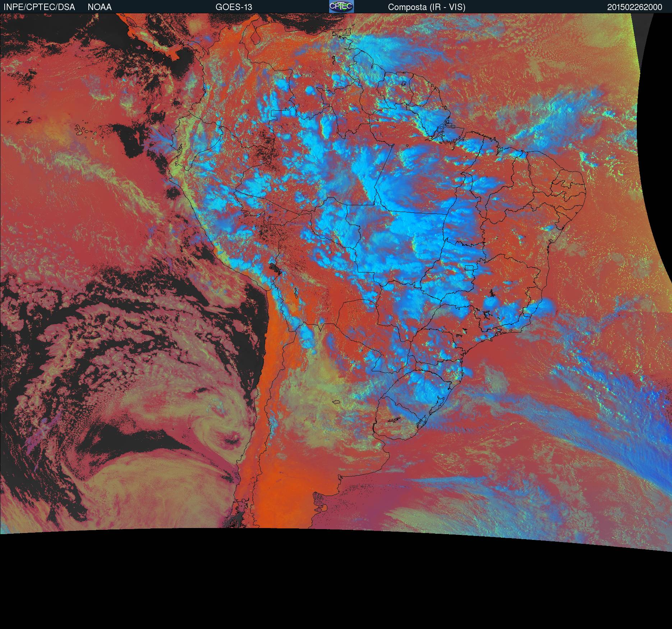The height and width of the screenshot is (629, 672).
Task: Select the INPE/CPTEC/DSA header text
Action: (39, 7)
